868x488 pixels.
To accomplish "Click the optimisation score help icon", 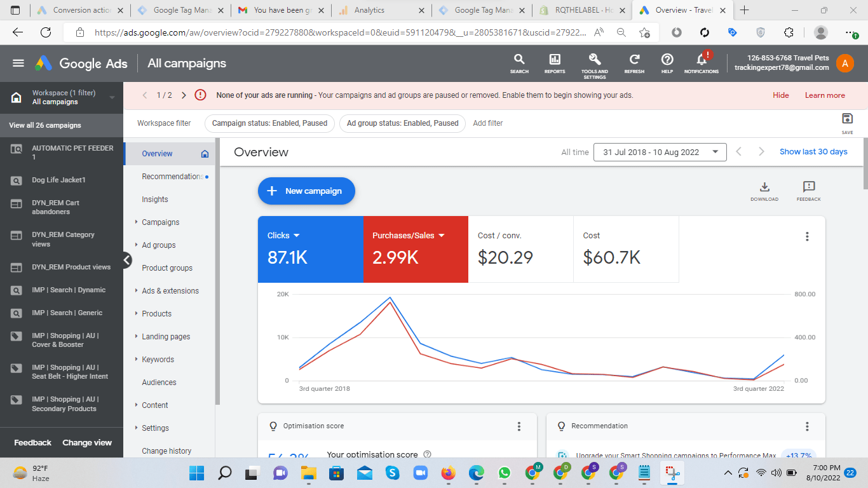I will pyautogui.click(x=427, y=454).
